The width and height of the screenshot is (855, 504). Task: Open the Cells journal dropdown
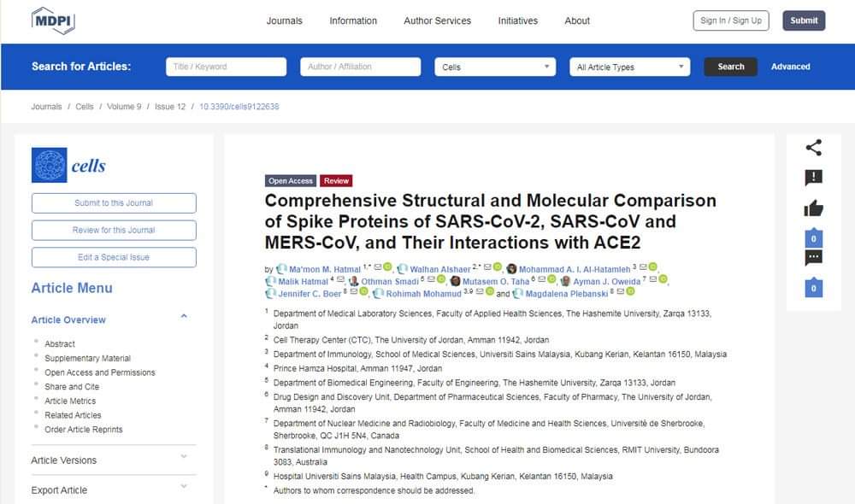click(495, 67)
